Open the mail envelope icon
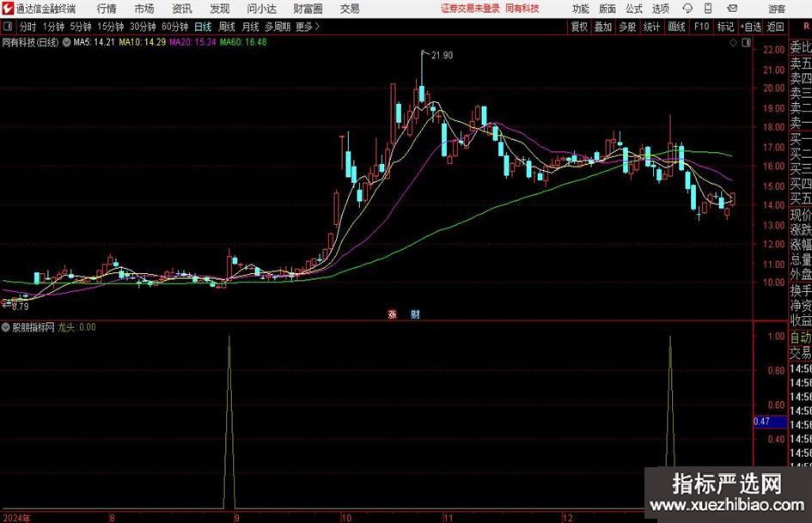 (x=732, y=9)
